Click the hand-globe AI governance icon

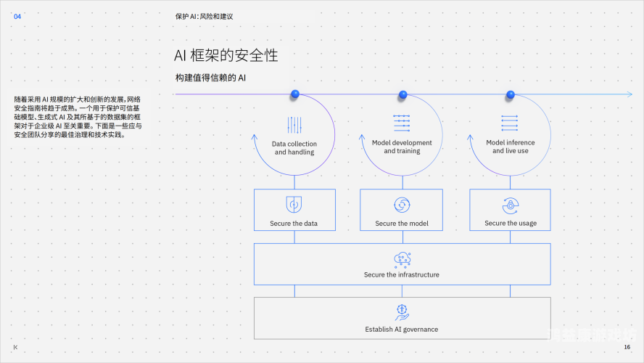click(x=402, y=313)
